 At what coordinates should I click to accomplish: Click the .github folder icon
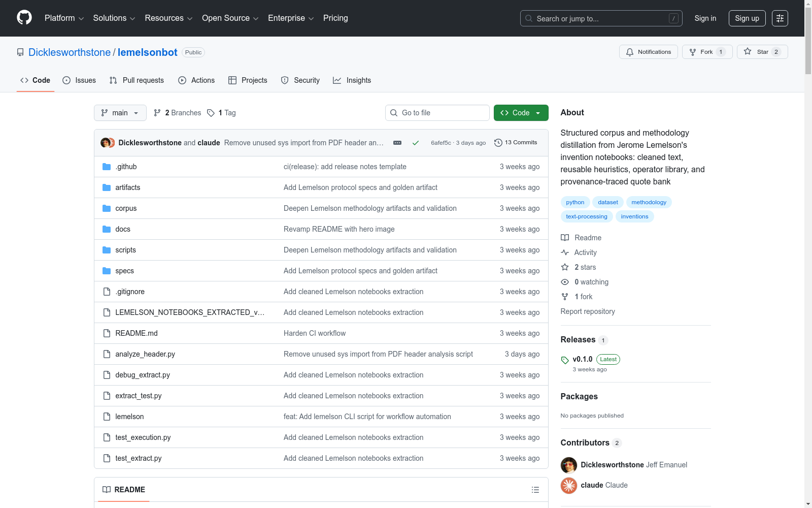click(107, 167)
